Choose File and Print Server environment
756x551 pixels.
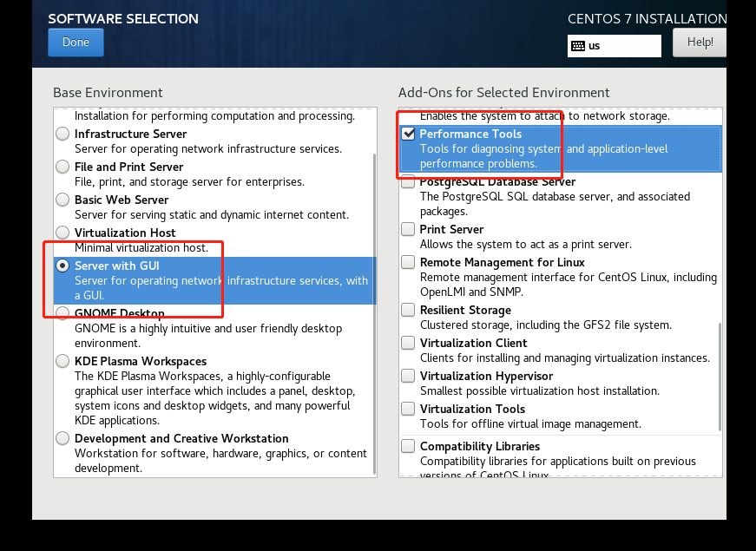(x=62, y=167)
